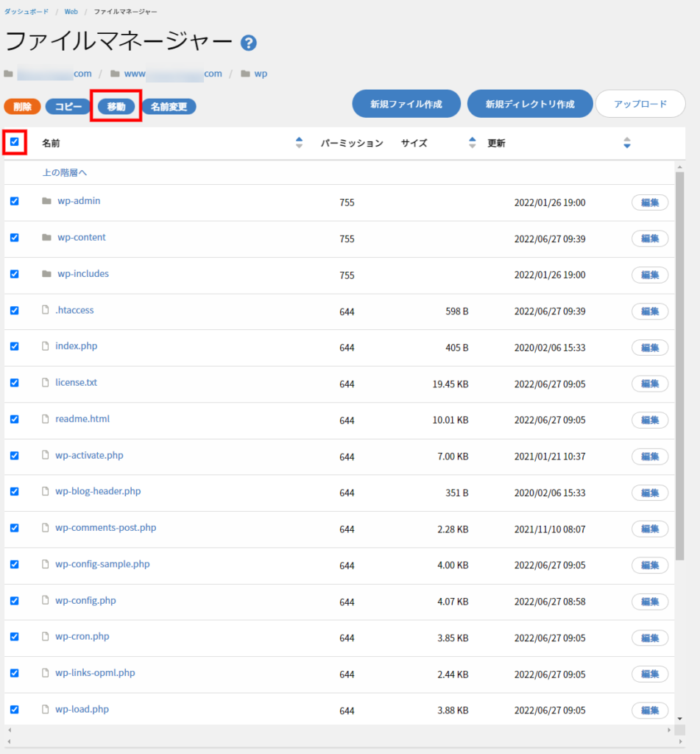Uncheck the .htaccess row checkbox

pos(15,311)
